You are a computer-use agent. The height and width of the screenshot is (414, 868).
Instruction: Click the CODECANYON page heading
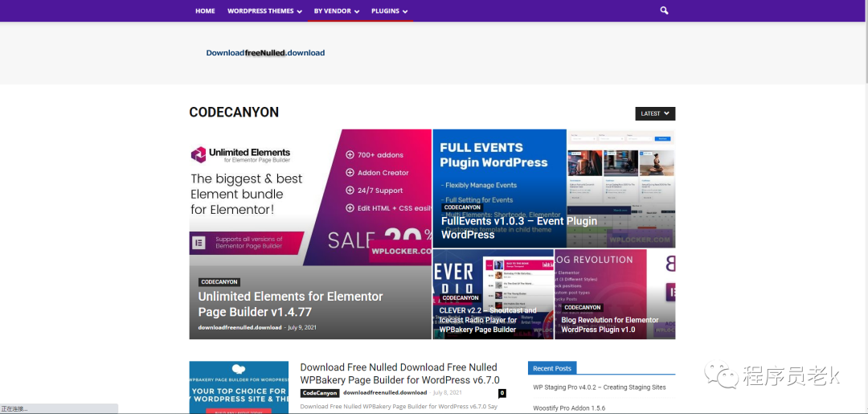click(234, 113)
